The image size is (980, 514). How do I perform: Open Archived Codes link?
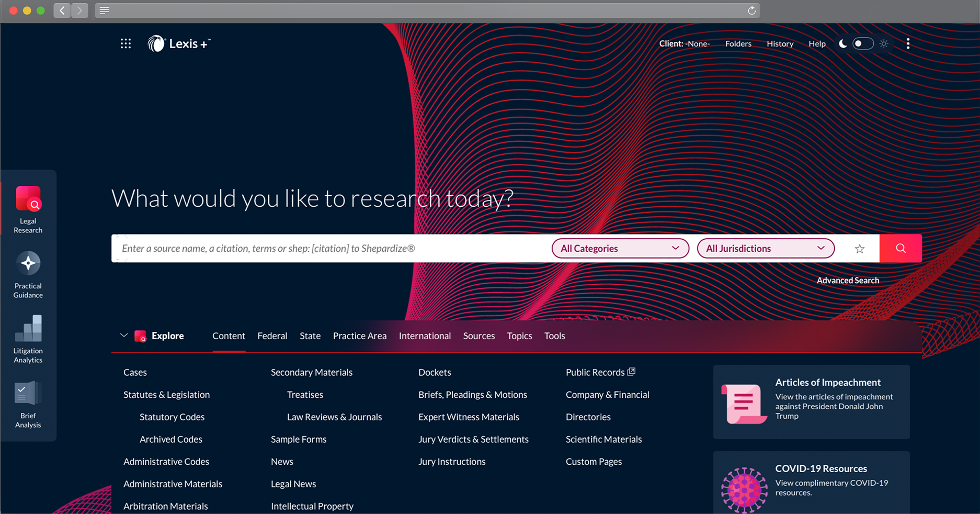point(171,439)
